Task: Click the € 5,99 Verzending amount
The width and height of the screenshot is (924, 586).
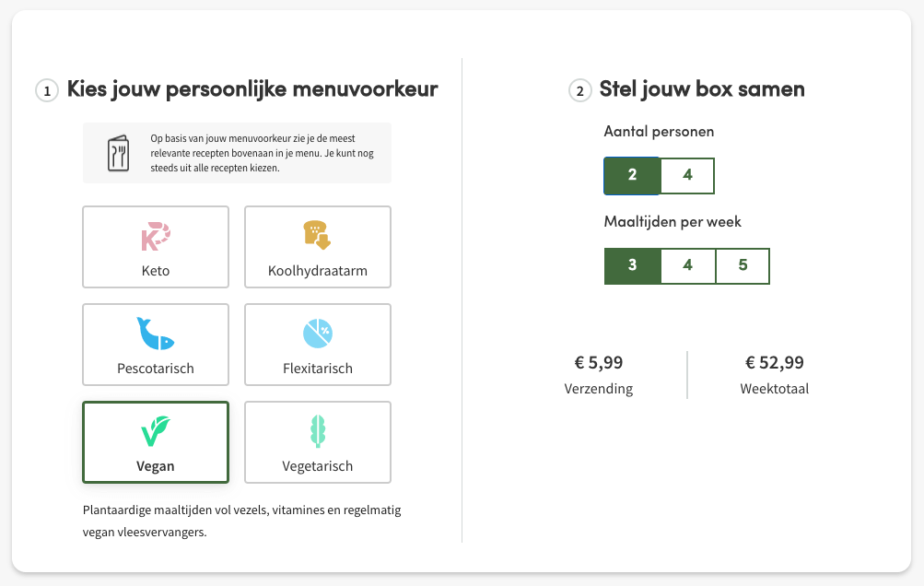Action: click(599, 363)
